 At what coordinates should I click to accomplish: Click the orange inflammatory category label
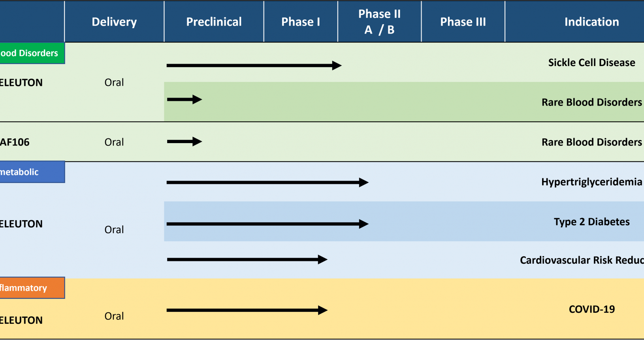(x=32, y=288)
